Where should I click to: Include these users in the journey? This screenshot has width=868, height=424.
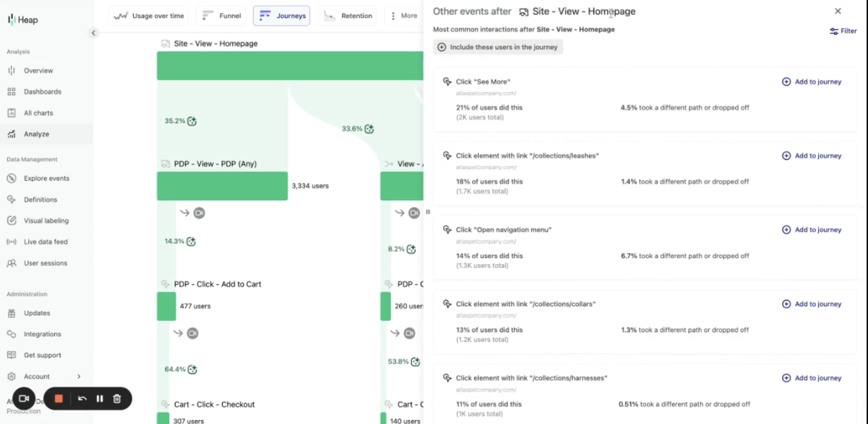(498, 47)
